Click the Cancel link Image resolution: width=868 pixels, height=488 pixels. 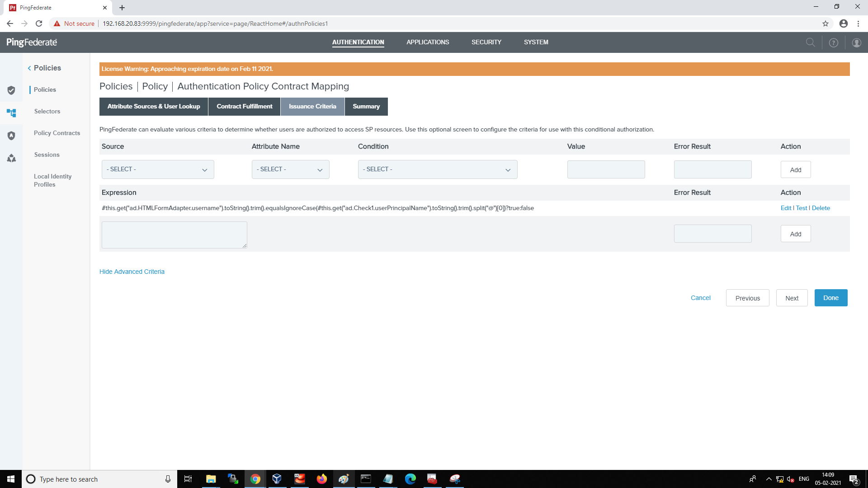701,298
